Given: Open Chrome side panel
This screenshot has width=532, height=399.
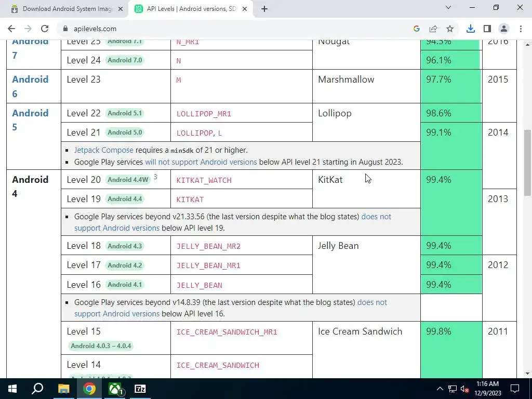Looking at the screenshot, I should click(x=487, y=29).
